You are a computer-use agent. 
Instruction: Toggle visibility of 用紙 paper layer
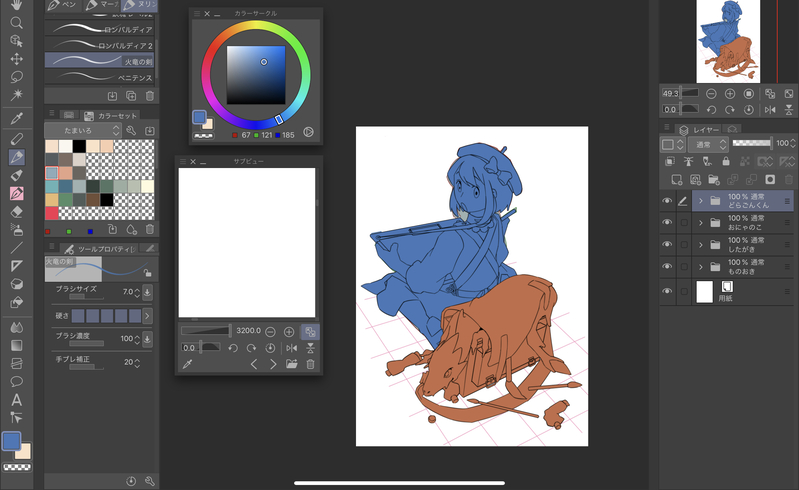[x=667, y=291]
